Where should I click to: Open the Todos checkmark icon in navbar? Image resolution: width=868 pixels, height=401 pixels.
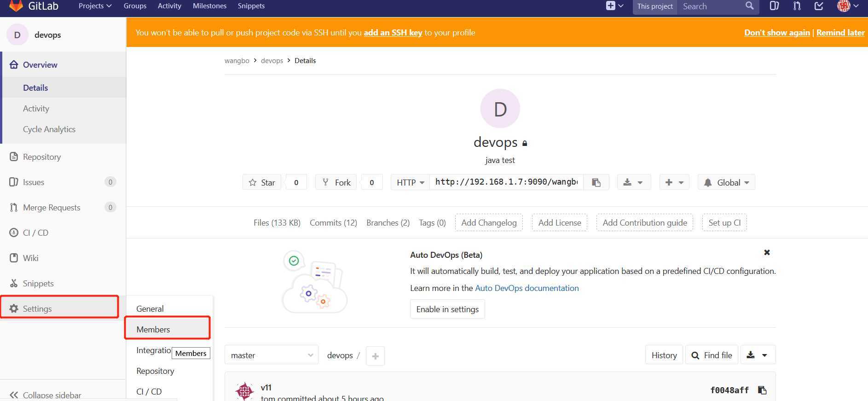coord(819,6)
